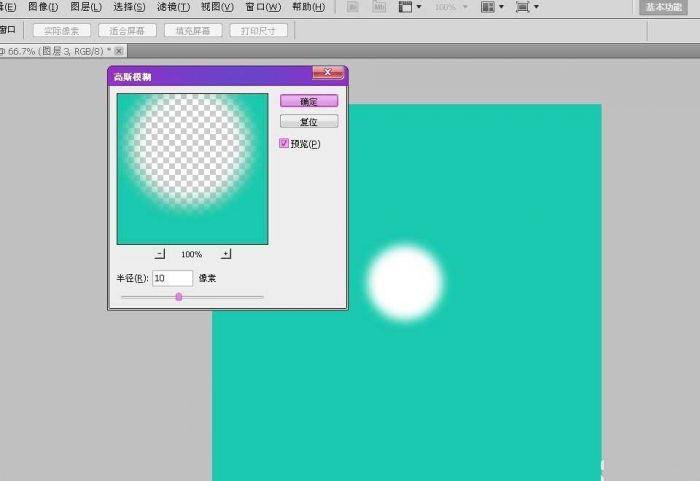This screenshot has height=481, width=700.
Task: Click the 像素 unit label
Action: (207, 278)
